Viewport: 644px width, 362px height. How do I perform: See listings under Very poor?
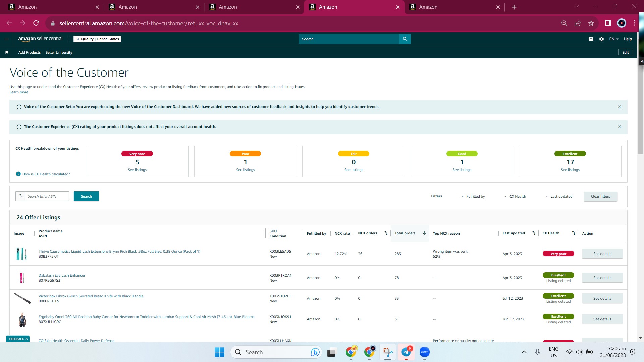137,170
